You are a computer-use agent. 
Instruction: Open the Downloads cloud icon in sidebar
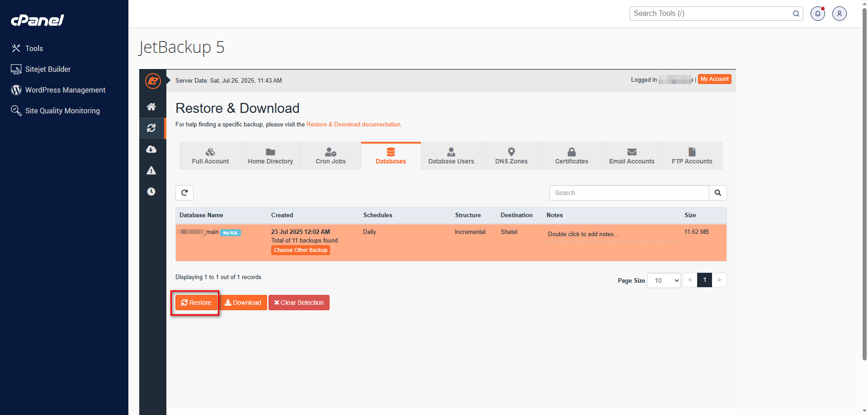pyautogui.click(x=151, y=149)
